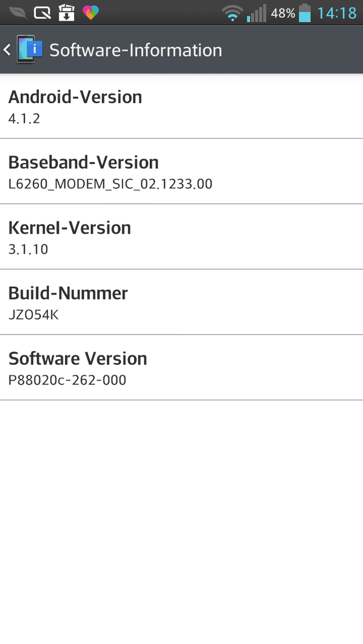Tap the signal strength bars icon
Screen dimensions: 363x644
[x=257, y=13]
